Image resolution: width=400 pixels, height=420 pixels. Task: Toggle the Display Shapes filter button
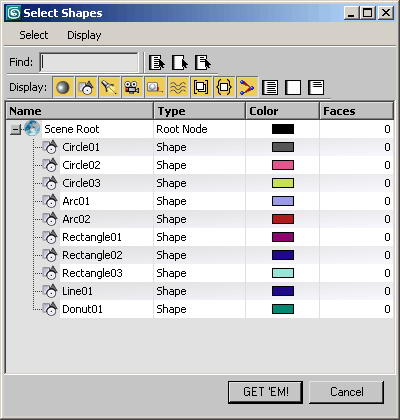86,88
